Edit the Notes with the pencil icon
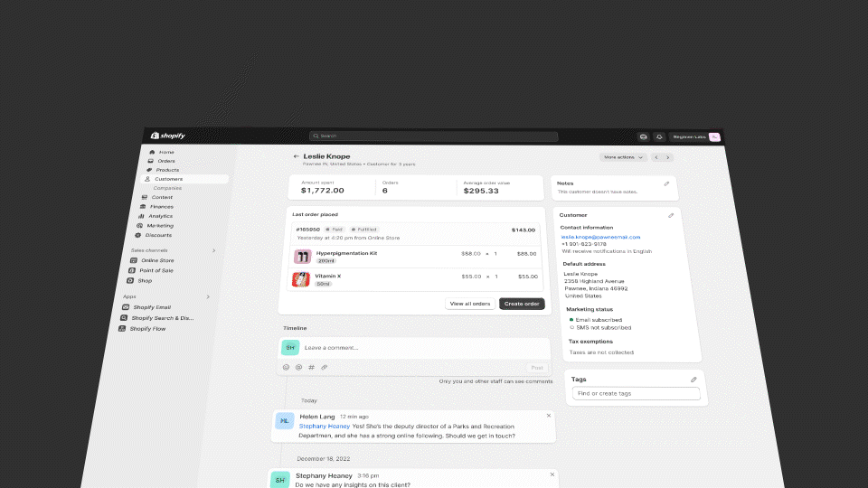Screen dimensions: 868x488 pos(666,183)
